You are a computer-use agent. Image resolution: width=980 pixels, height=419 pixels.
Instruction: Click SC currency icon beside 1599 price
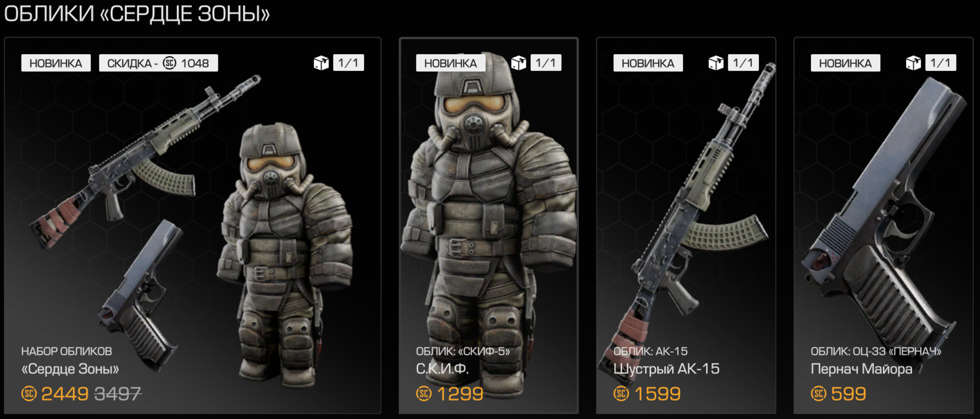point(621,394)
